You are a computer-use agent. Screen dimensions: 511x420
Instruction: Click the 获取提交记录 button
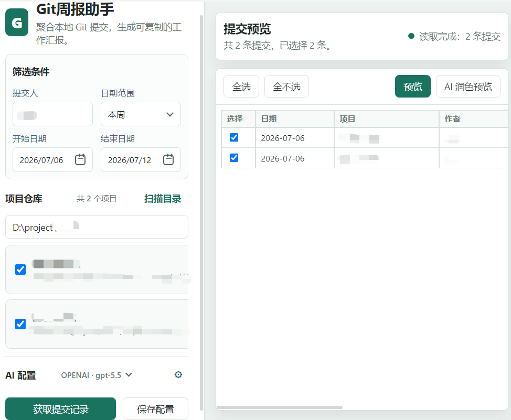tap(61, 409)
